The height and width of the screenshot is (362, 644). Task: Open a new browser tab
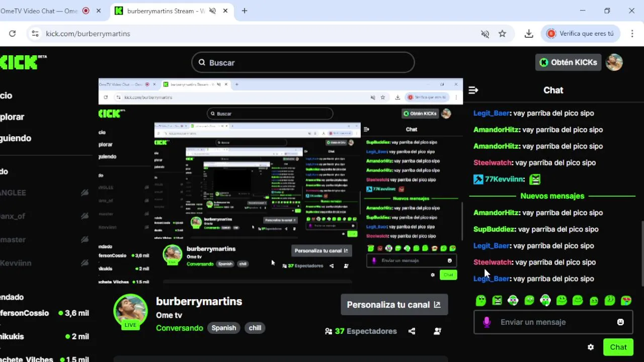245,11
